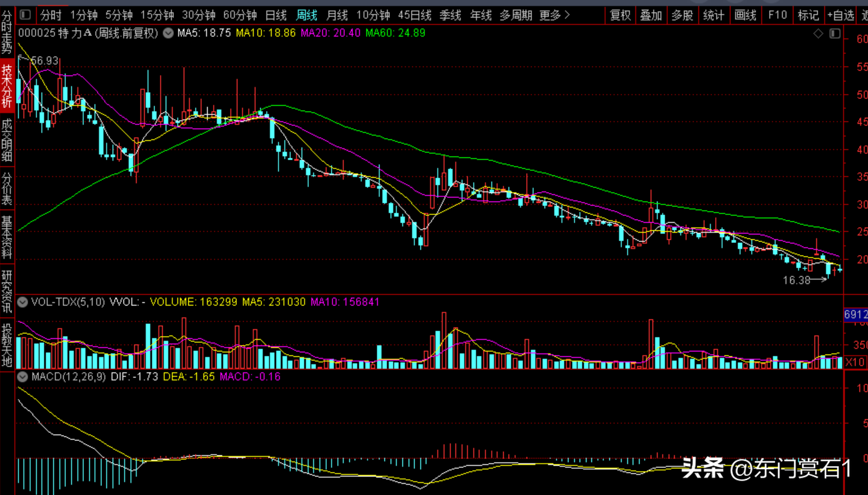The image size is (868, 495).
Task: Click the 叠加 overlay button
Action: [x=651, y=15]
